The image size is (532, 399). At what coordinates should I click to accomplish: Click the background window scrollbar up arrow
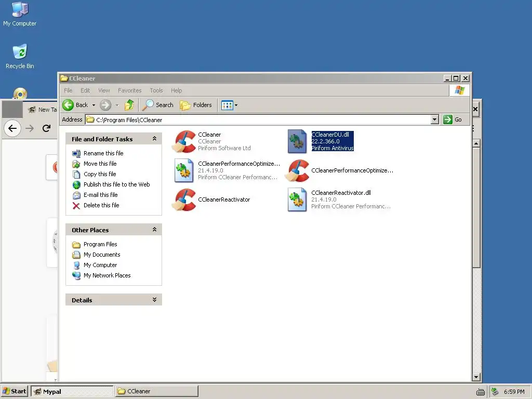tap(476, 143)
